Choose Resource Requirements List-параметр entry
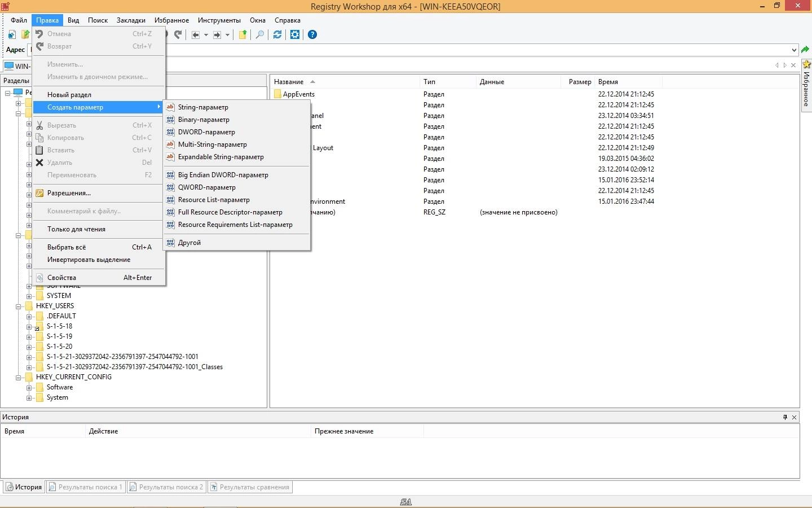812x508 pixels. coord(237,225)
